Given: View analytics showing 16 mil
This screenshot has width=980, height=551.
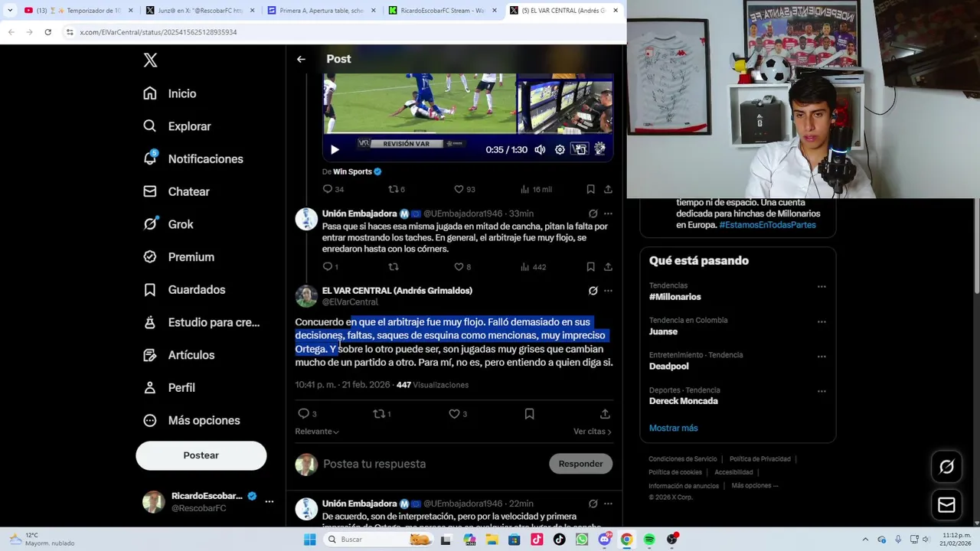Looking at the screenshot, I should point(536,189).
